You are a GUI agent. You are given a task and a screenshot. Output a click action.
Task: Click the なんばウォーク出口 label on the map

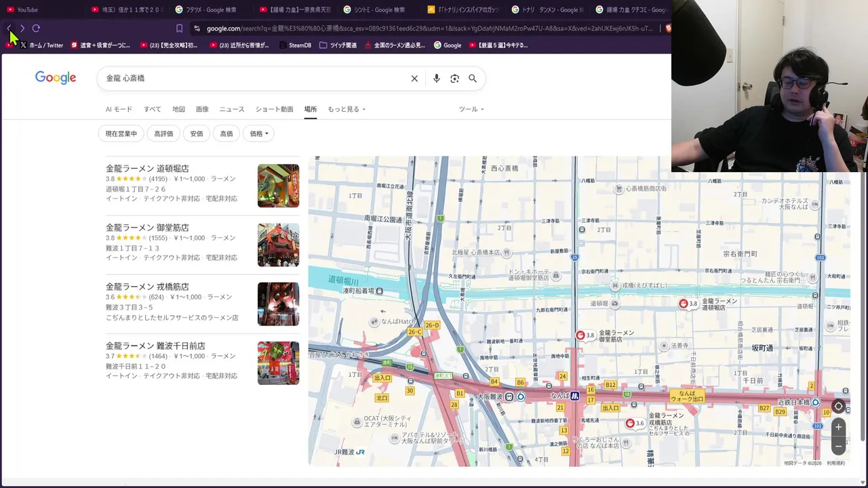(686, 396)
